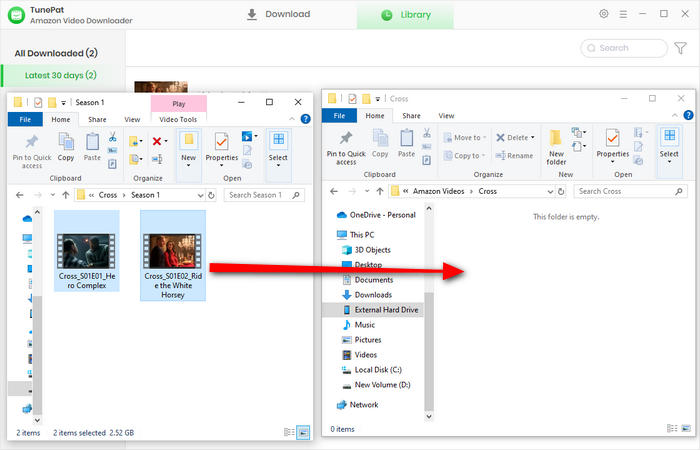
Task: Click Cut scissors icon in Season 1 window
Action: tap(112, 137)
